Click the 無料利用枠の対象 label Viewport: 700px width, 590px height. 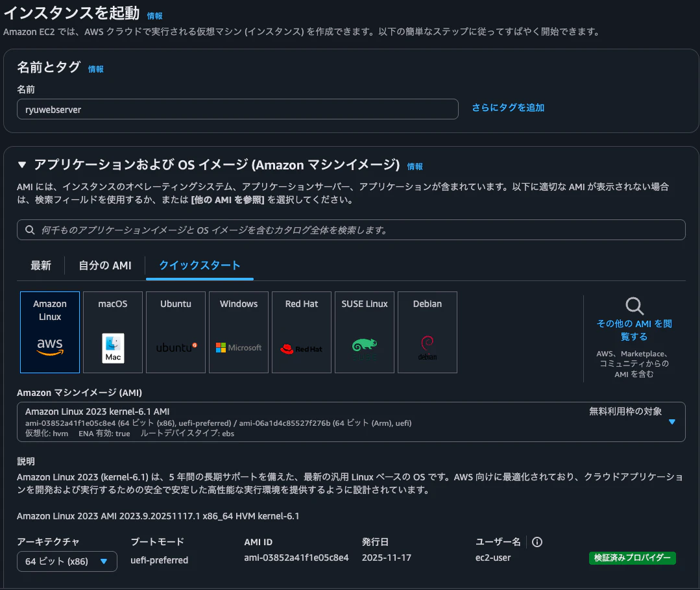[x=625, y=412]
